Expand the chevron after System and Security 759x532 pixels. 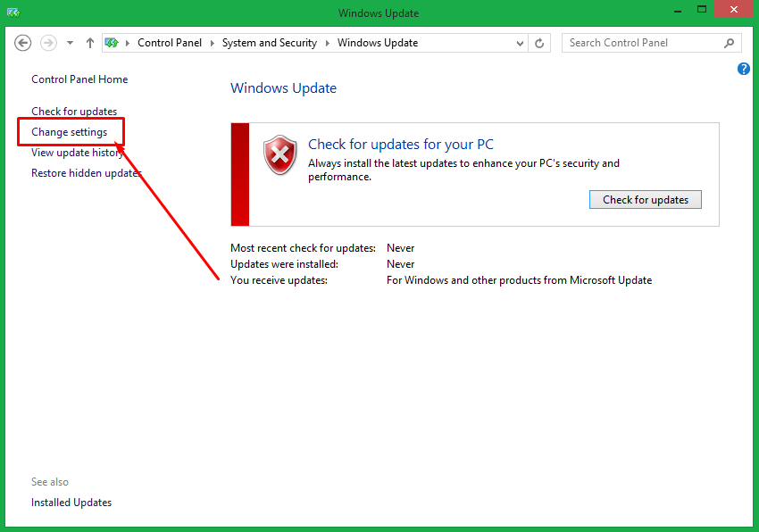[x=327, y=43]
